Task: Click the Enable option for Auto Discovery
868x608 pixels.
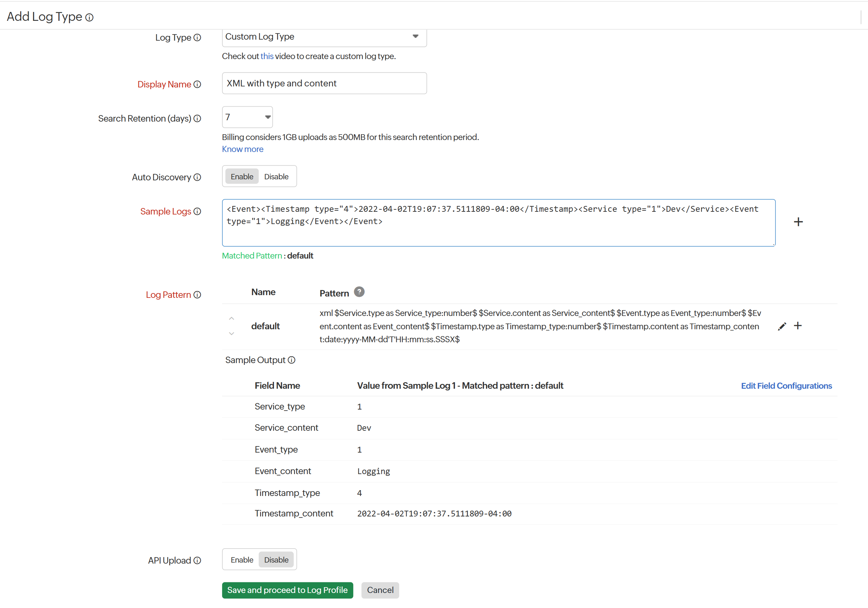Action: point(242,176)
